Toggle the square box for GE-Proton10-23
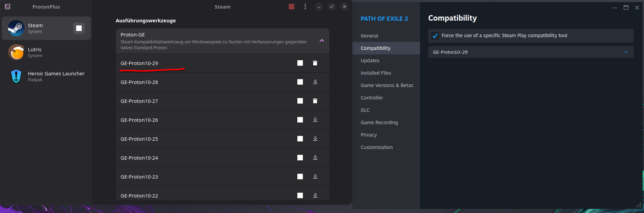Screen dimensions: 644x213 coord(300,177)
